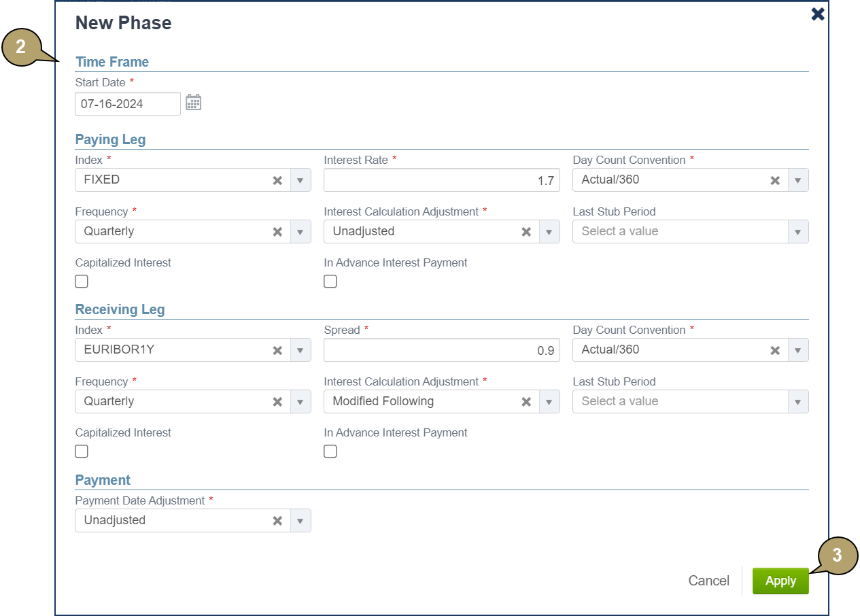Expand Payment Date Adjustment dropdown arrow

coord(300,521)
